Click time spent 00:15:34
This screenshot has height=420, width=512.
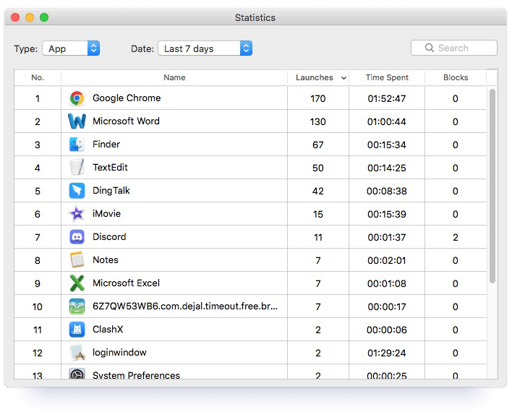tap(387, 145)
